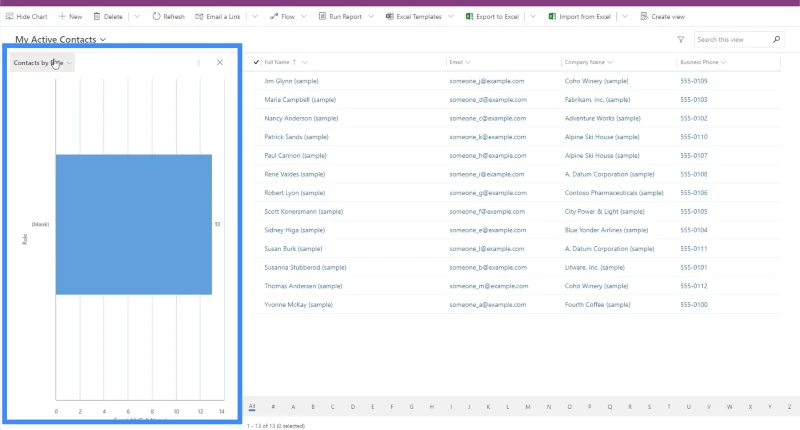Open Excel Templates menu
This screenshot has height=430, width=800.
[x=419, y=16]
